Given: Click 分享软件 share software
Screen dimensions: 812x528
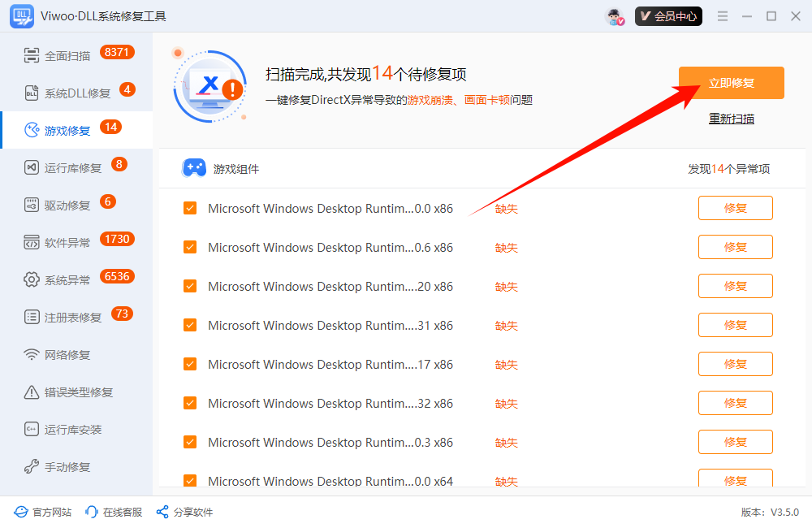Looking at the screenshot, I should pos(184,513).
